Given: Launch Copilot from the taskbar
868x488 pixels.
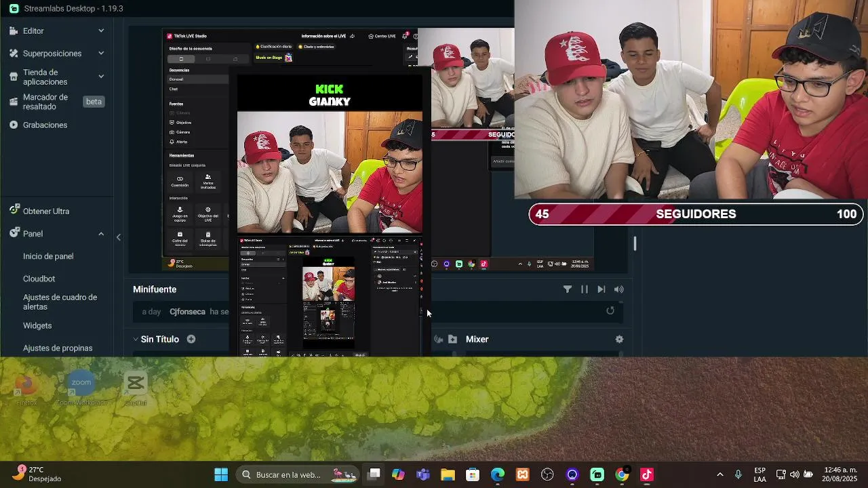Looking at the screenshot, I should click(x=398, y=474).
